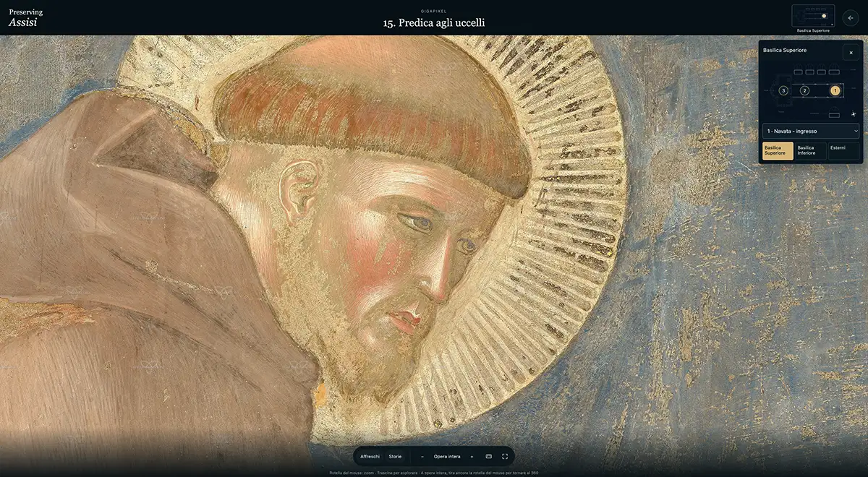Viewport: 868px width, 477px height.
Task: Click the 'GIGAPIXEL' label above the title
Action: tap(434, 11)
